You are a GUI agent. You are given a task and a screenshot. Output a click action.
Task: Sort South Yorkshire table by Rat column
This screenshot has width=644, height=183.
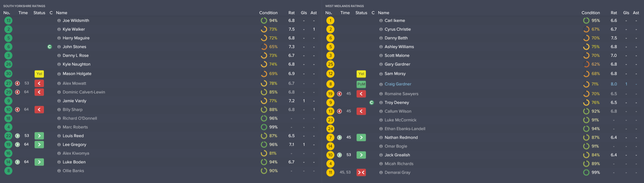291,13
